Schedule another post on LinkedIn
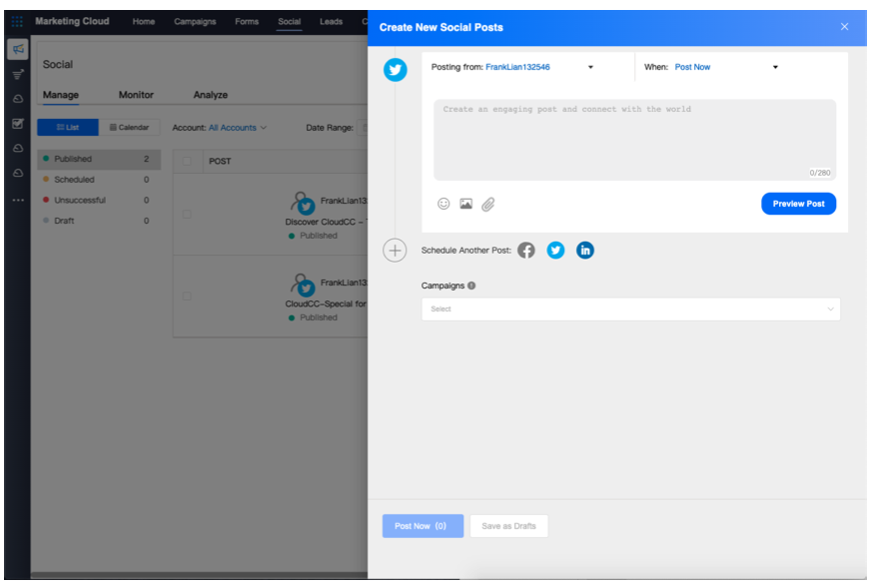This screenshot has height=588, width=876. pos(585,251)
